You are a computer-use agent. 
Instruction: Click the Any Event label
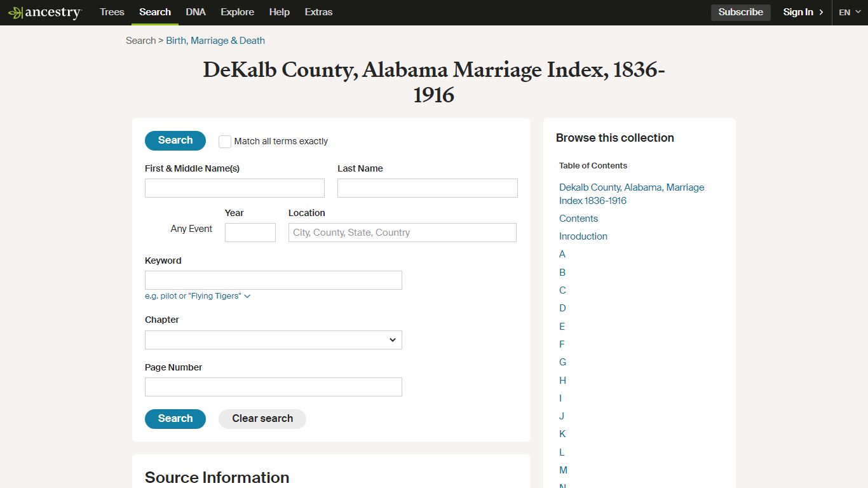pyautogui.click(x=191, y=229)
